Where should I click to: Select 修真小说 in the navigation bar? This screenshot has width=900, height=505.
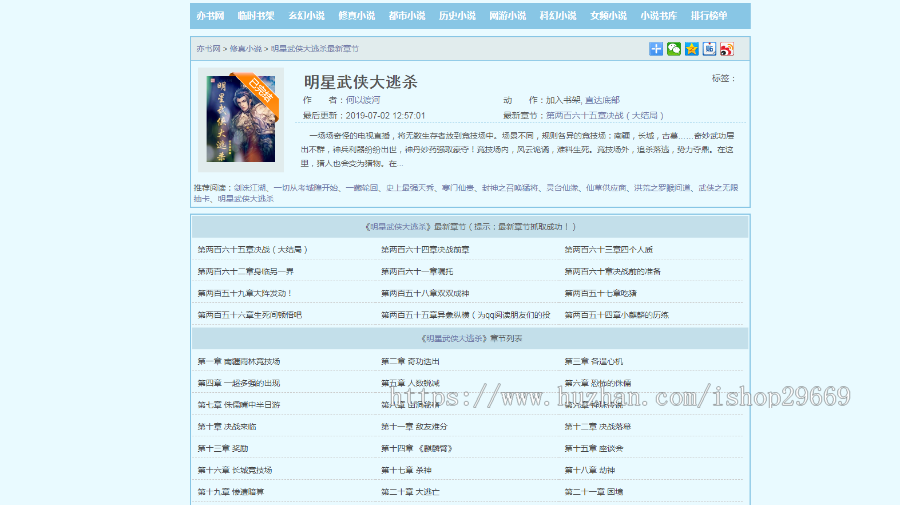pos(356,16)
